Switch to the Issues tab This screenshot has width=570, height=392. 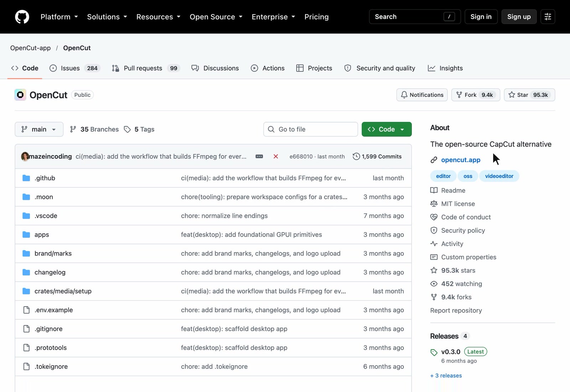[x=75, y=68]
